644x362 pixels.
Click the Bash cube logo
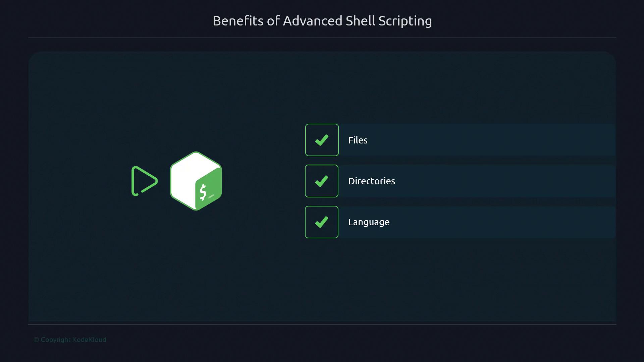tap(196, 181)
